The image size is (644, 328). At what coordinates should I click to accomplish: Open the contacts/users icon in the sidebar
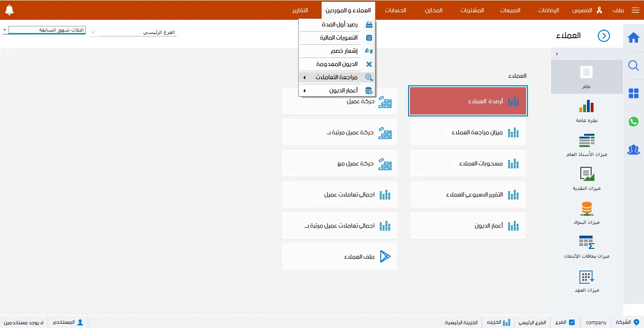point(634,149)
